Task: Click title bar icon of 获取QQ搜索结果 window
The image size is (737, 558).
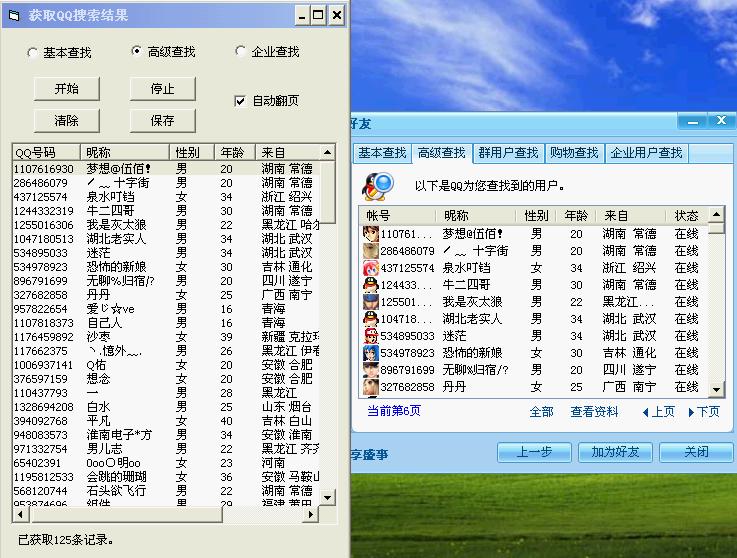Action: 14,16
